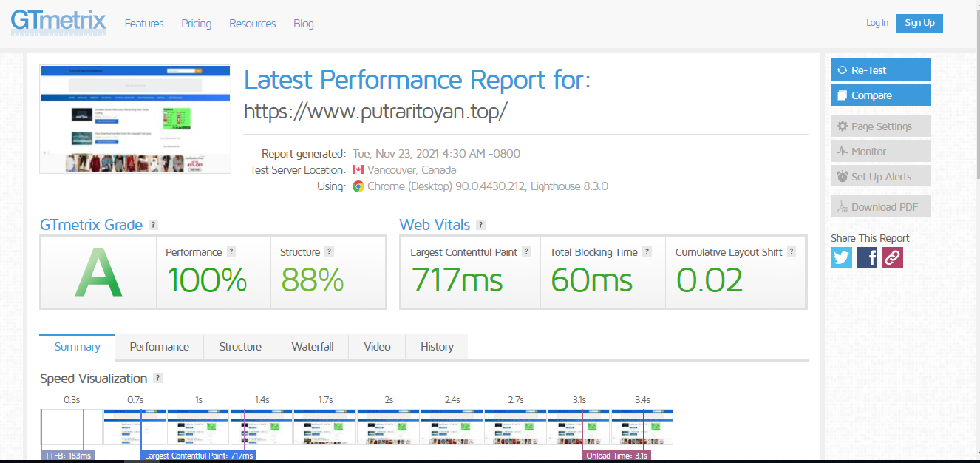Open help for GTmetrix Grade
Image resolution: width=980 pixels, height=463 pixels.
[153, 225]
